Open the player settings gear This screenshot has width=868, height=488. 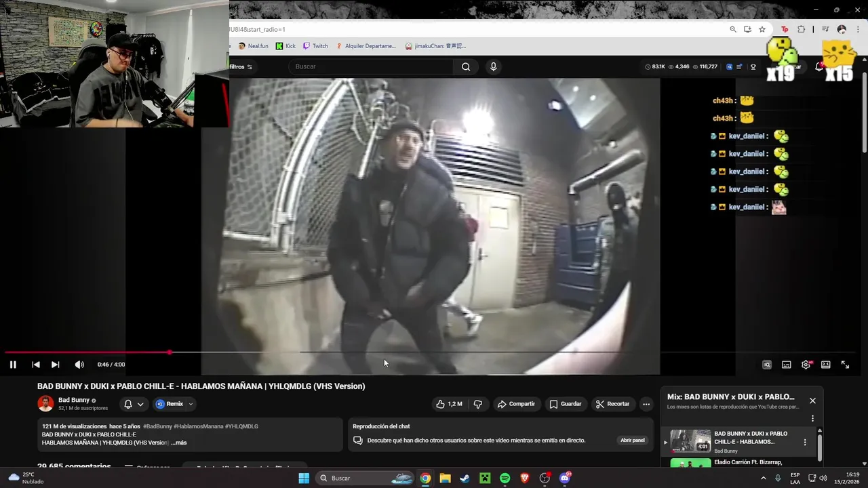tap(806, 365)
